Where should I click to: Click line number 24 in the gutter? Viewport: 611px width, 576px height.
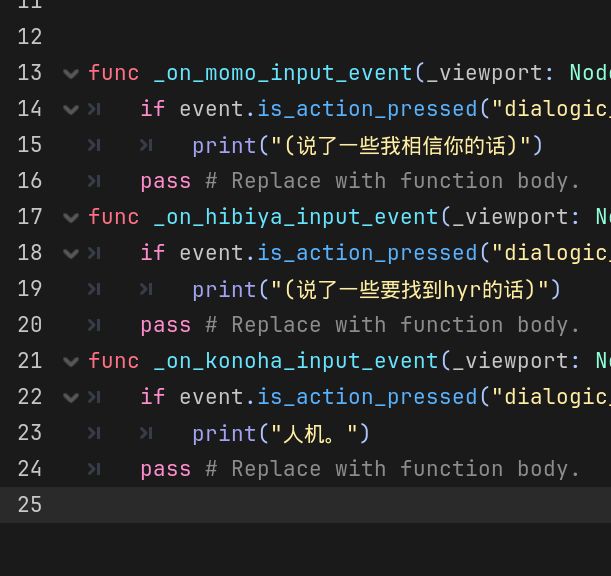point(30,468)
